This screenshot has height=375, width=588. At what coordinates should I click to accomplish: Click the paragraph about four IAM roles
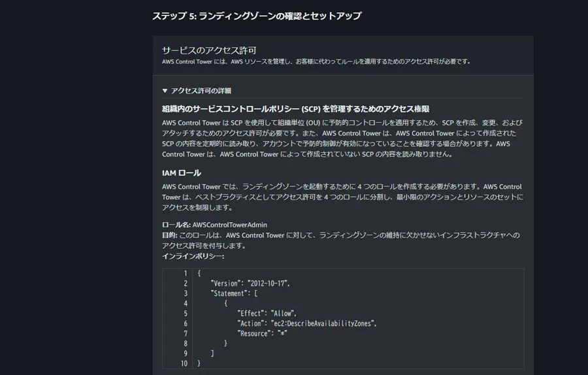342,197
